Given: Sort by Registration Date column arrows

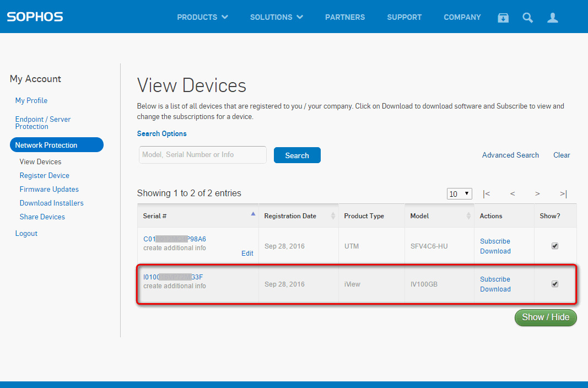Looking at the screenshot, I should coord(333,215).
